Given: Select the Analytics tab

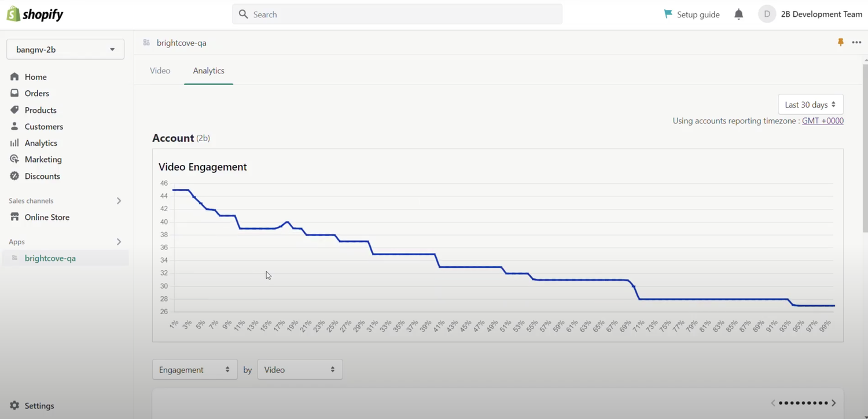Looking at the screenshot, I should coord(208,71).
